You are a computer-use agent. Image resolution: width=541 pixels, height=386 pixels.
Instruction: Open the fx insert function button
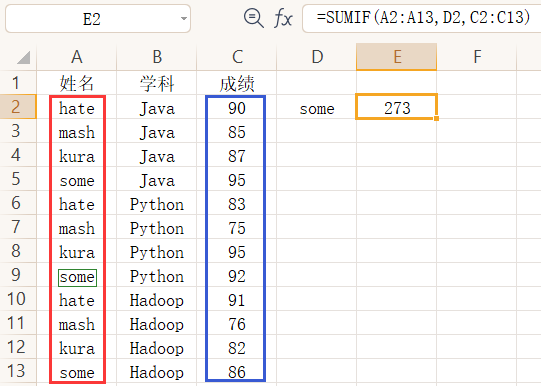[x=283, y=18]
